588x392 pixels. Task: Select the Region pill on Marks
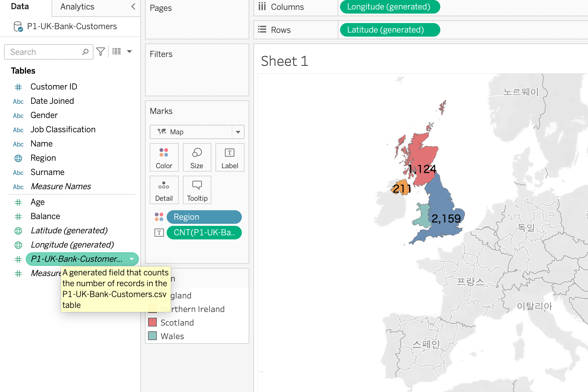coord(204,217)
